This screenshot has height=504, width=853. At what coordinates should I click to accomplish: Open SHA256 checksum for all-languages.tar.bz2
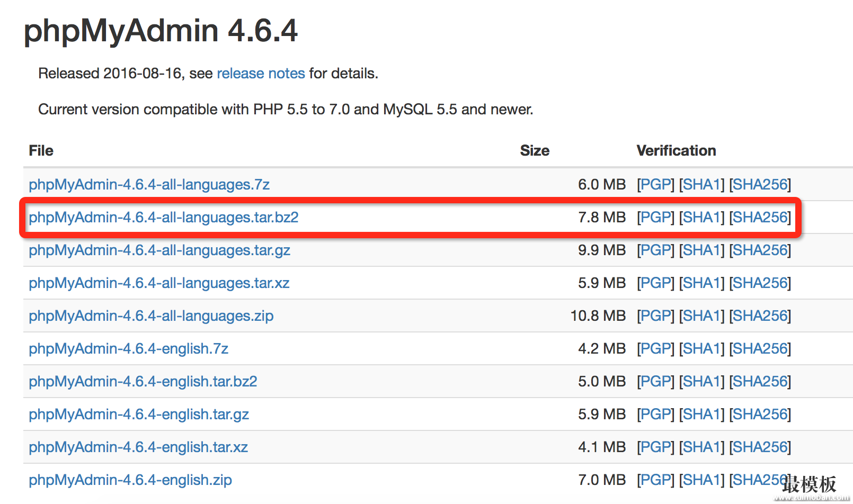coord(760,217)
